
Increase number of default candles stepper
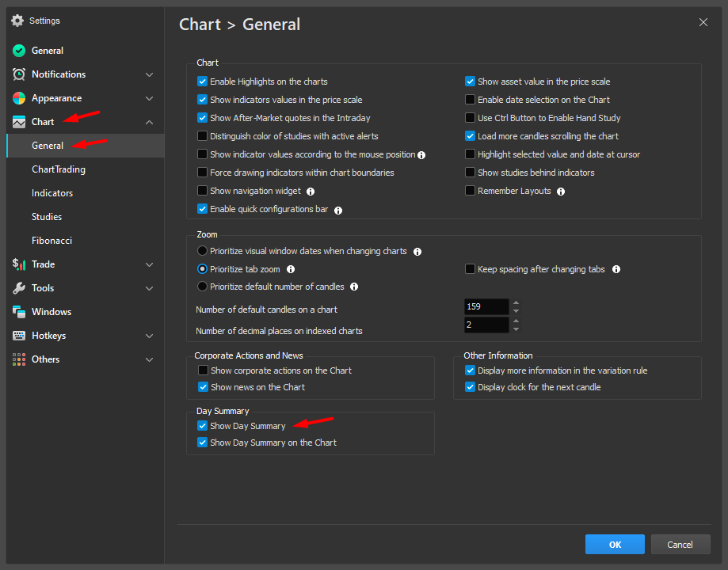tap(516, 302)
